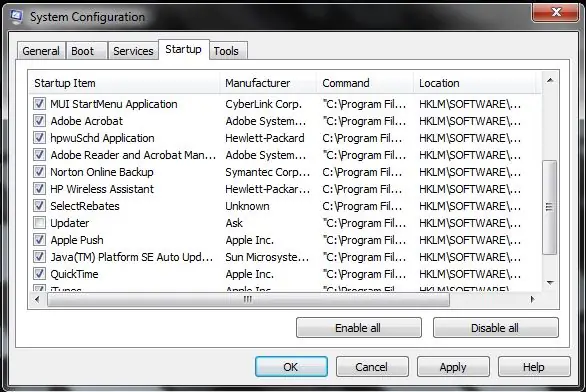Click the Cancel button

(372, 367)
